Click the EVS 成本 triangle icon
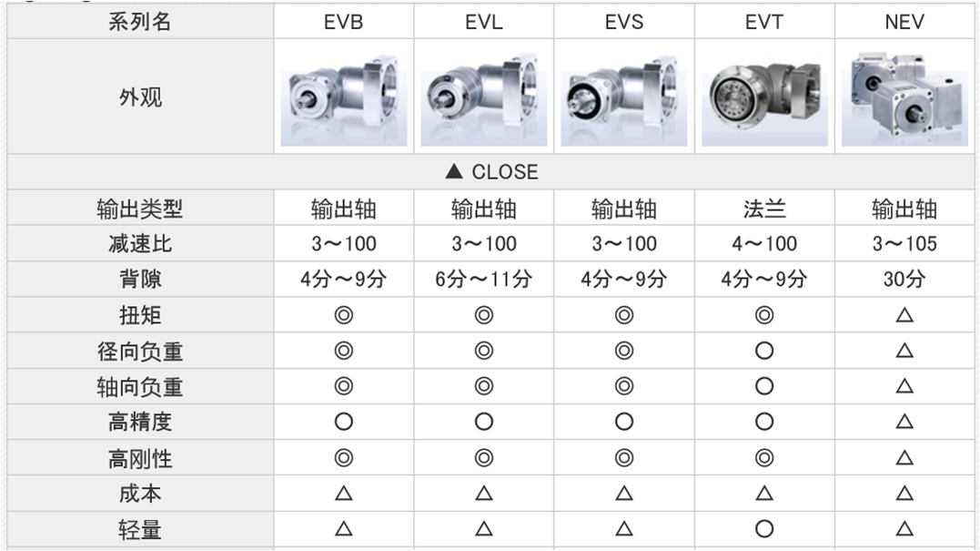980x551 pixels. point(623,494)
